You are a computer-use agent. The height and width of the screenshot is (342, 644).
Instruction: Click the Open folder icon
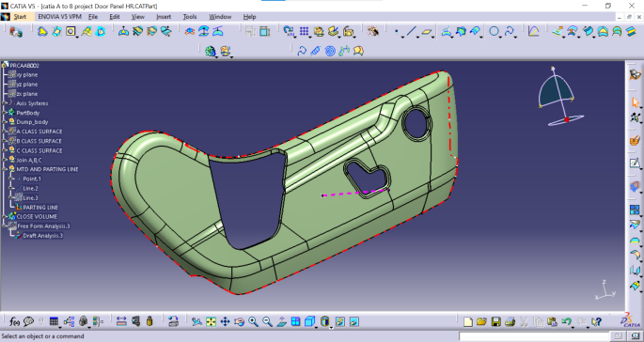point(481,322)
